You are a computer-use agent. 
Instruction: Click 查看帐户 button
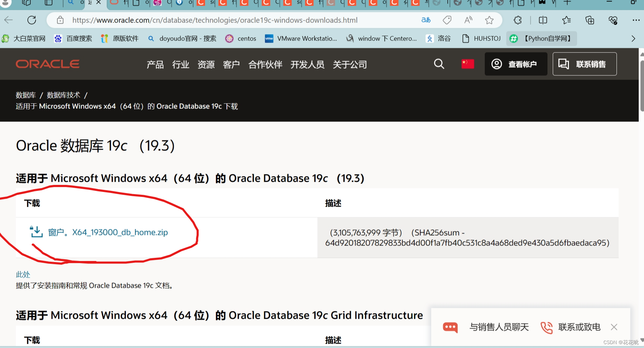(x=516, y=64)
